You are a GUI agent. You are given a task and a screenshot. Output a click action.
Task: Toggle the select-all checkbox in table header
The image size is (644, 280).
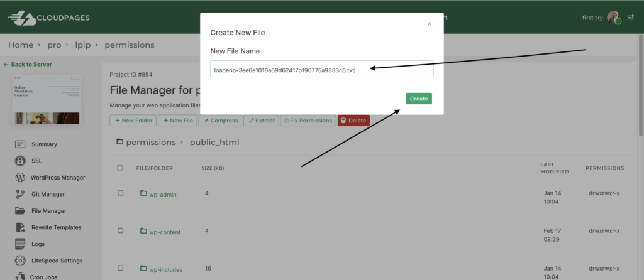tap(120, 168)
